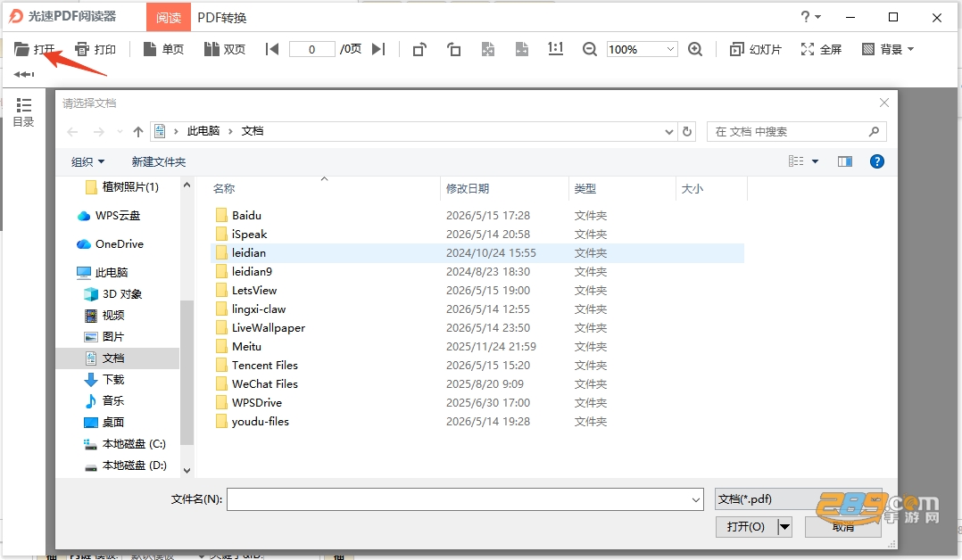Open the Open button split arrow
Image resolution: width=962 pixels, height=560 pixels.
click(x=784, y=527)
